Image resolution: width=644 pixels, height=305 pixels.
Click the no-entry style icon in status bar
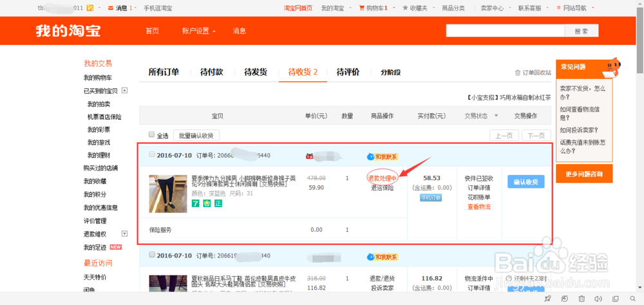565,299
